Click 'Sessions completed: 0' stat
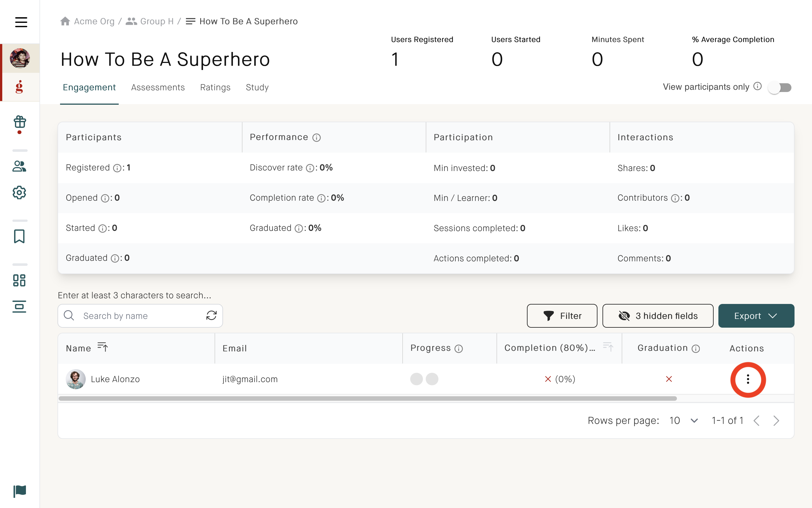The image size is (812, 508). point(479,229)
